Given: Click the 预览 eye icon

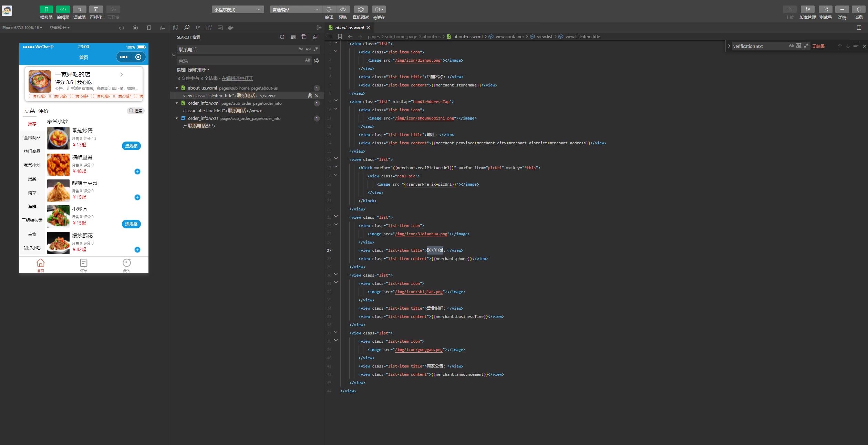Looking at the screenshot, I should 343,9.
